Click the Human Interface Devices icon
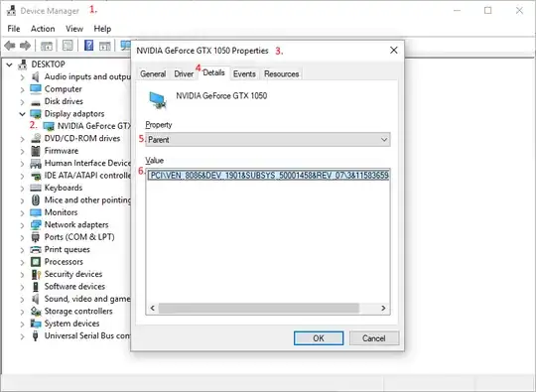 (36, 164)
